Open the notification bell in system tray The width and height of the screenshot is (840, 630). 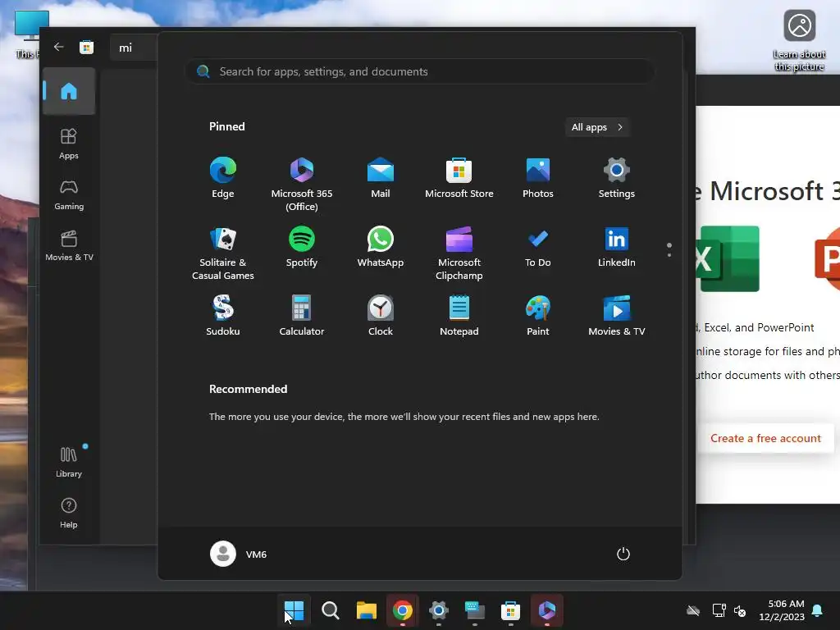(818, 610)
